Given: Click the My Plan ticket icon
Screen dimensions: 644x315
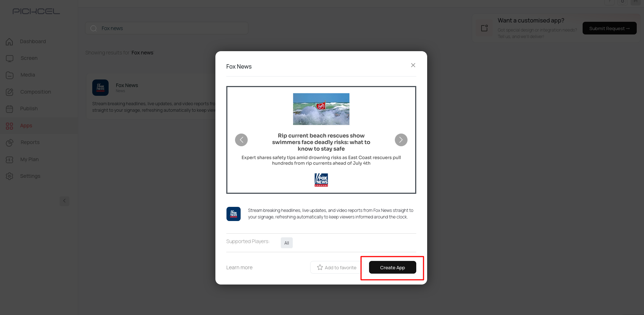Looking at the screenshot, I should 9,159.
